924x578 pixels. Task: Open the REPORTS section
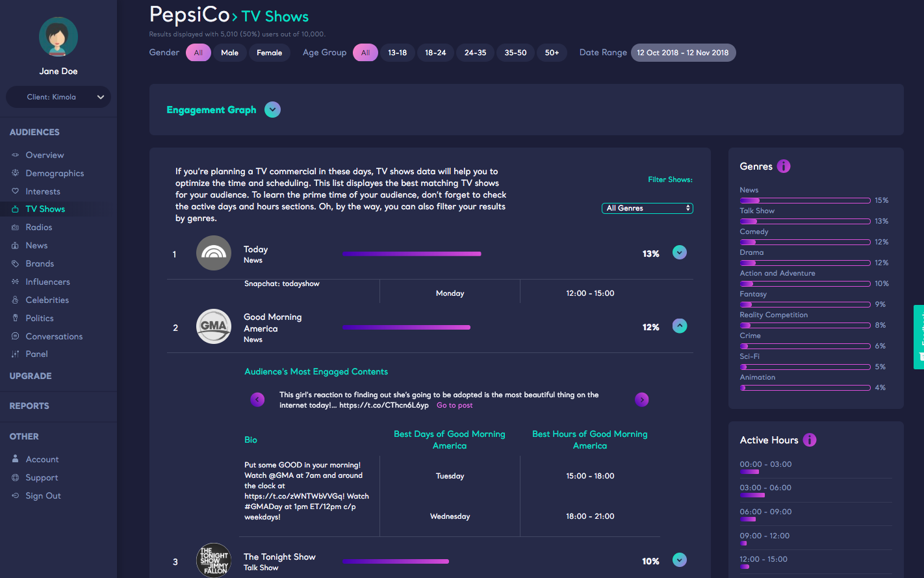point(29,406)
